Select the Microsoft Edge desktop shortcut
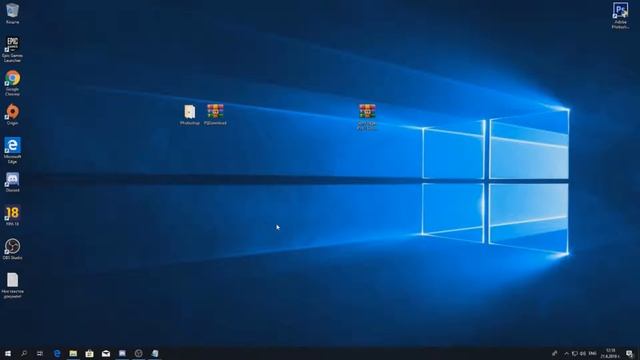 (12, 151)
